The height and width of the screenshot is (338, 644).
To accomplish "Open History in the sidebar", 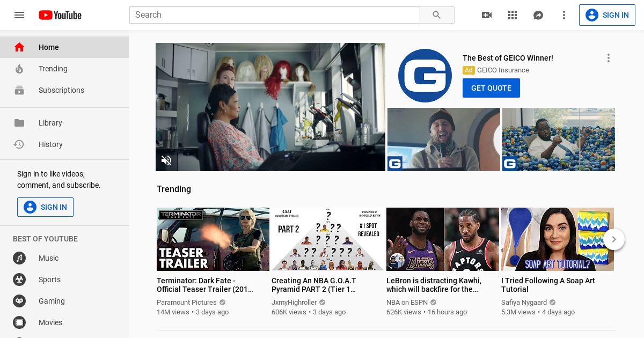I will click(64, 144).
